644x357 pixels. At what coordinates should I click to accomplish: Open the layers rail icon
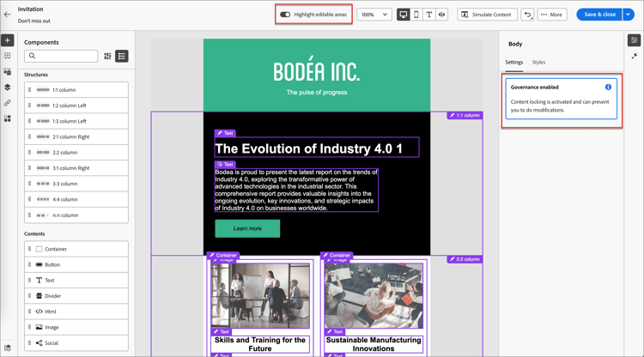(x=8, y=87)
